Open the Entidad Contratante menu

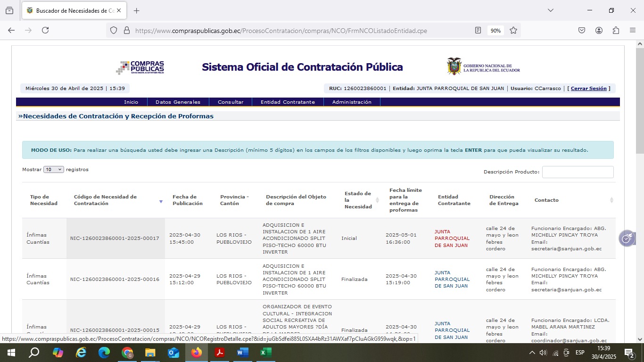pyautogui.click(x=288, y=102)
